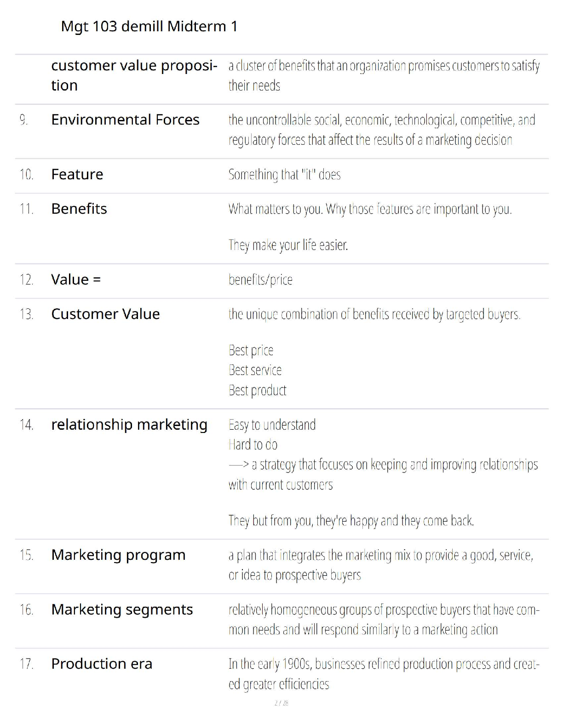Click the definition 'Something that "it" does'
Viewport: 563px width, 728px height.
pyautogui.click(x=284, y=175)
